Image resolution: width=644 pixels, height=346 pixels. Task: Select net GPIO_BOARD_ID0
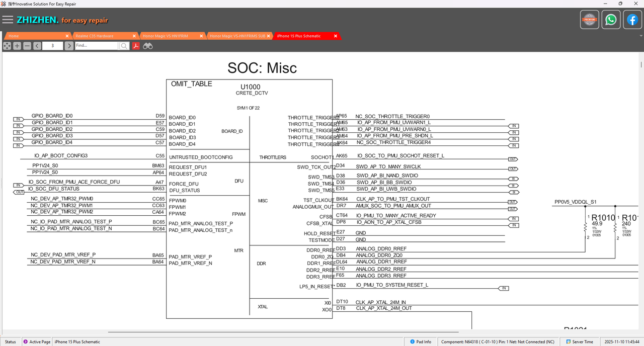pos(52,116)
